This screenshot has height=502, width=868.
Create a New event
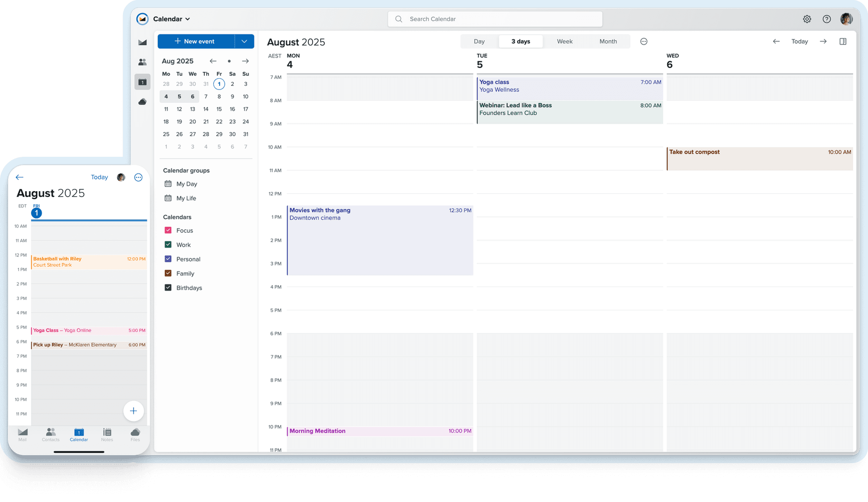[196, 41]
